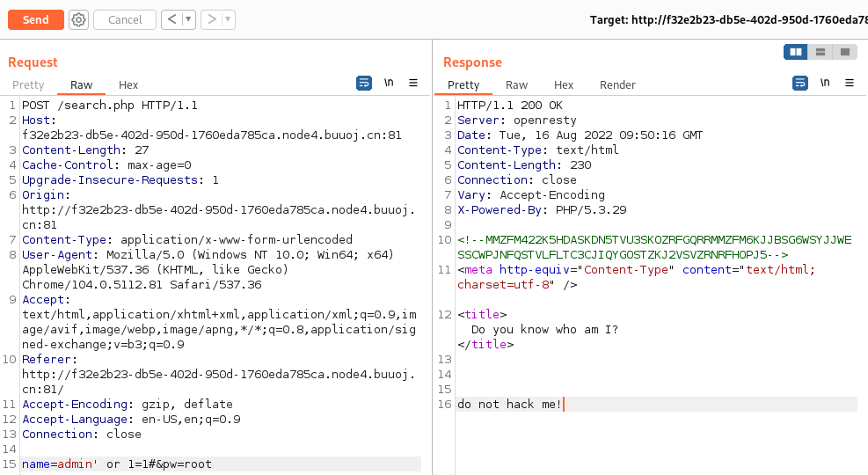Click the Response panel heading
This screenshot has width=868, height=475.
point(472,62)
